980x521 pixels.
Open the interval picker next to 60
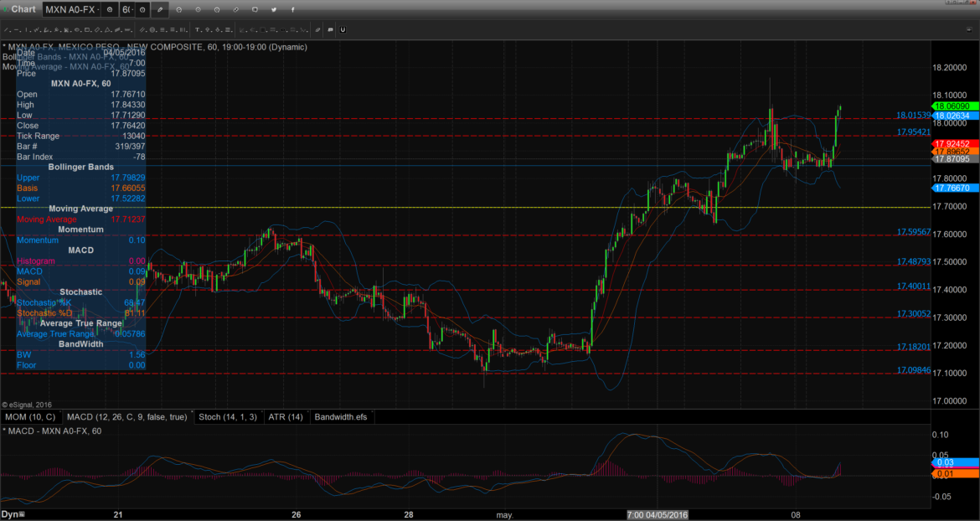pos(142,10)
